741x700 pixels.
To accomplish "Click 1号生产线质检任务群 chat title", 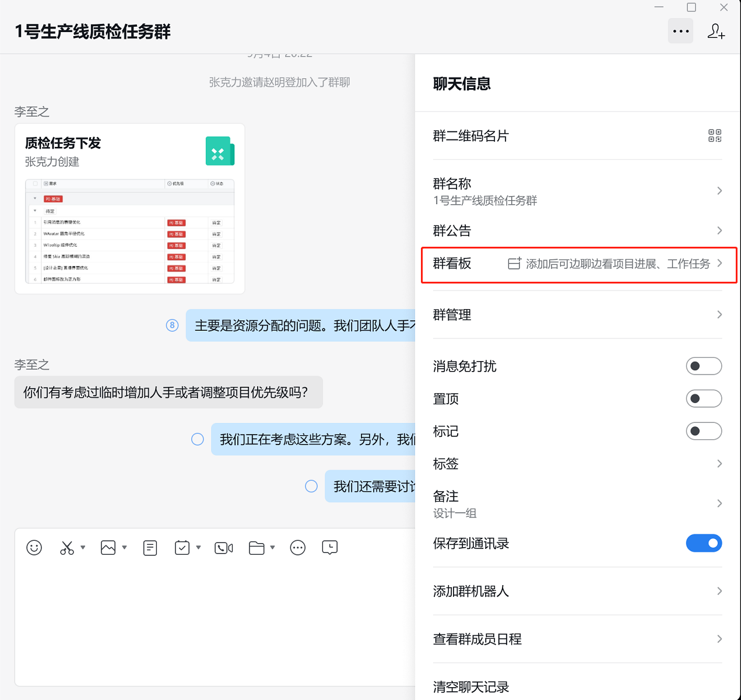I will [x=93, y=32].
